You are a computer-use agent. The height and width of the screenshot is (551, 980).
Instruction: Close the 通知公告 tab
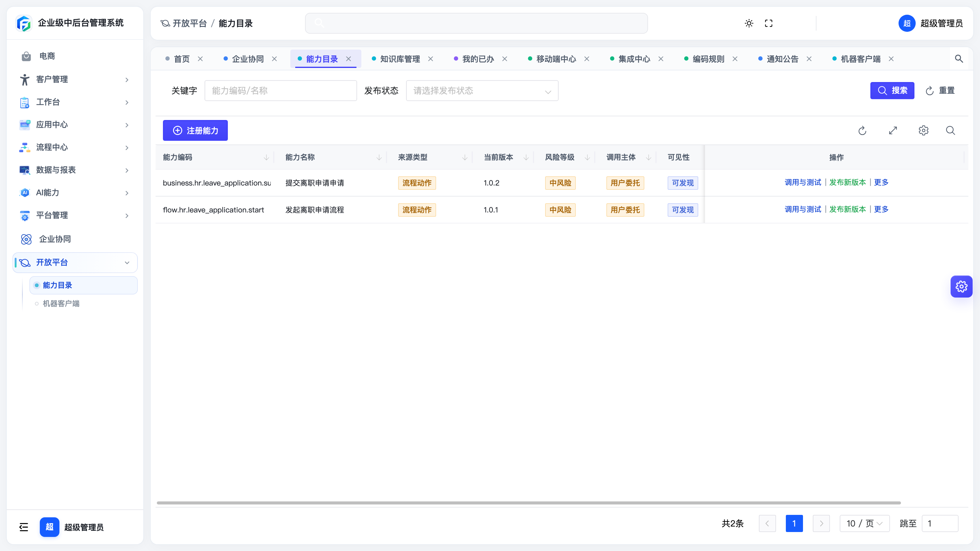tap(809, 58)
